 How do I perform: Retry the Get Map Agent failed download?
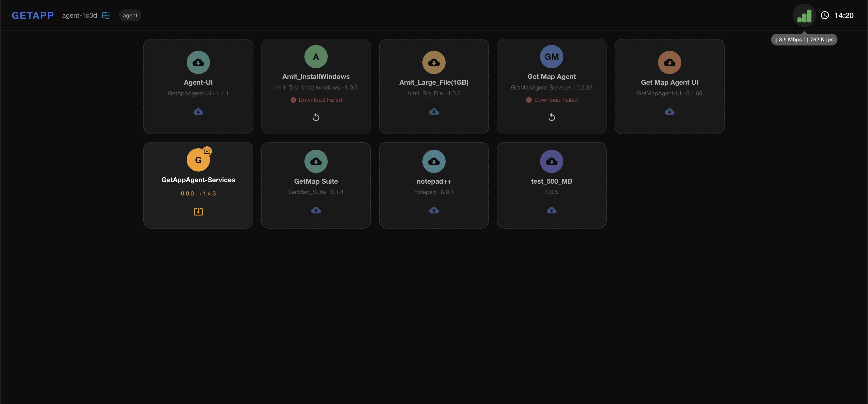(x=551, y=117)
